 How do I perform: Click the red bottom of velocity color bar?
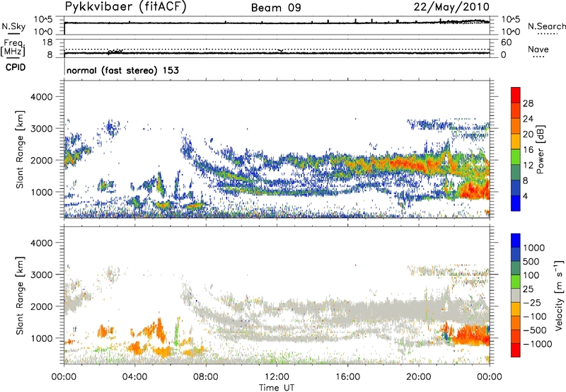(516, 350)
